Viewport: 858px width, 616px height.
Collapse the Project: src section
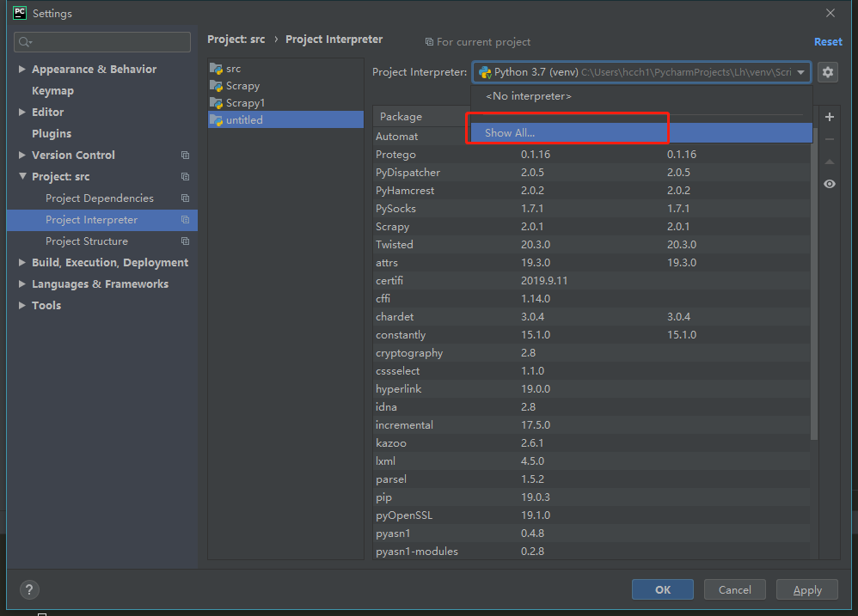[22, 176]
